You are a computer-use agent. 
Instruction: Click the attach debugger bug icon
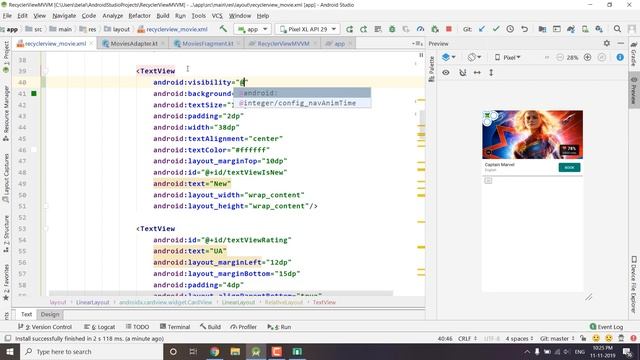(435, 29)
